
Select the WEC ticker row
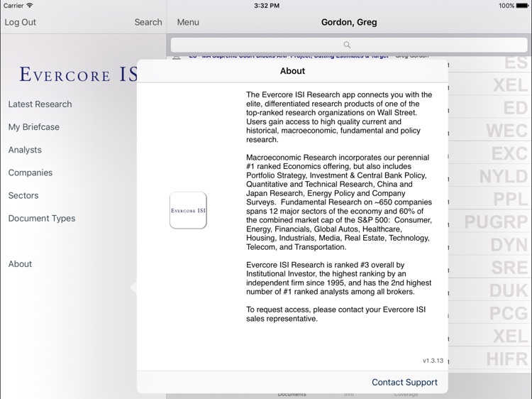490,131
